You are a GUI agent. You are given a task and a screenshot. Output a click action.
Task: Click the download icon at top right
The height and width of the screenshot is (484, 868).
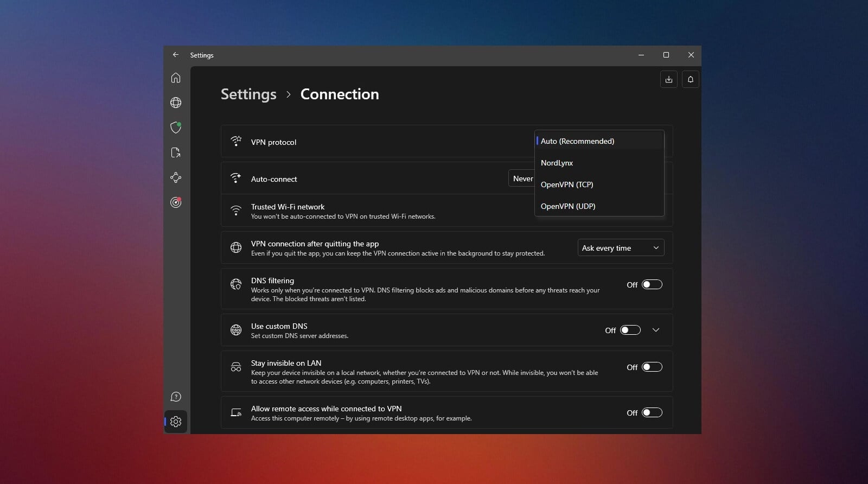(x=668, y=79)
